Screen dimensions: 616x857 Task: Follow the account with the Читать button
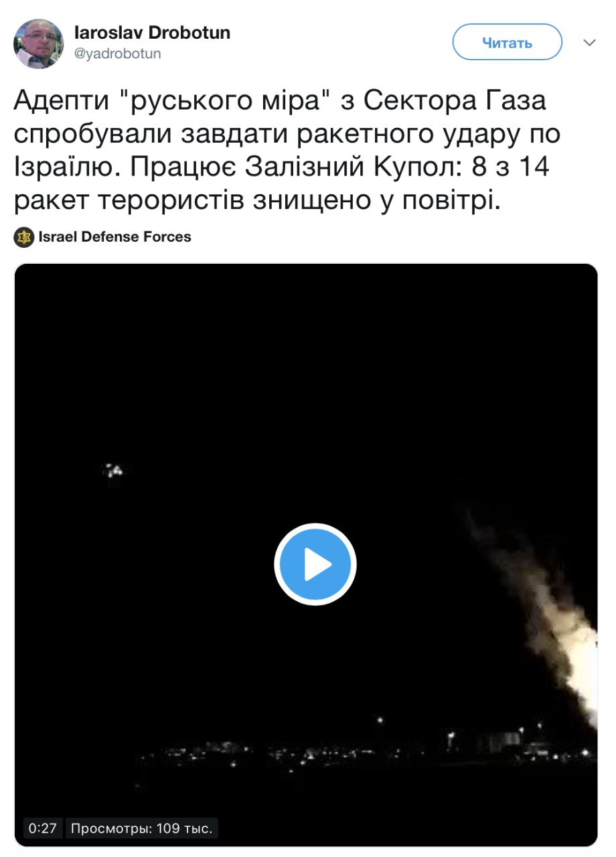pyautogui.click(x=508, y=43)
